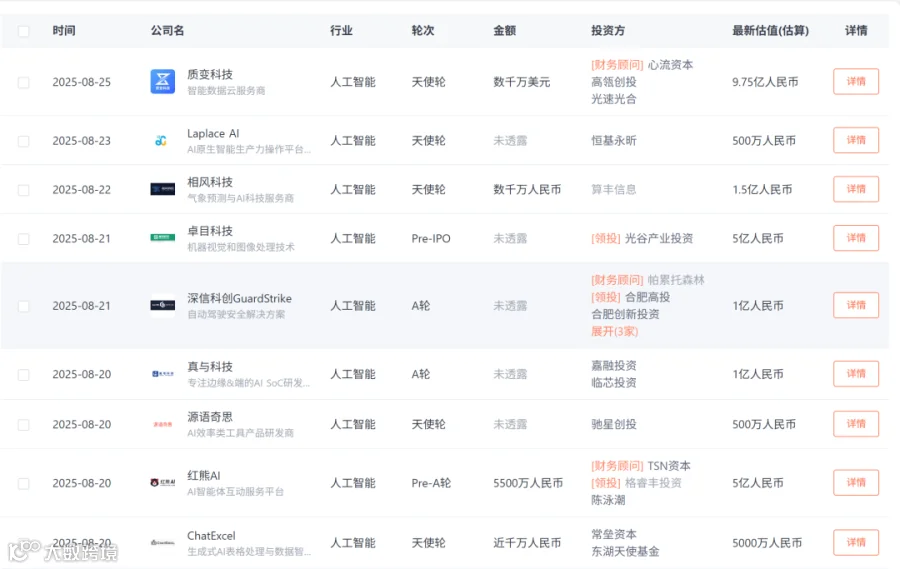Click investor 常垒资本

click(x=614, y=535)
